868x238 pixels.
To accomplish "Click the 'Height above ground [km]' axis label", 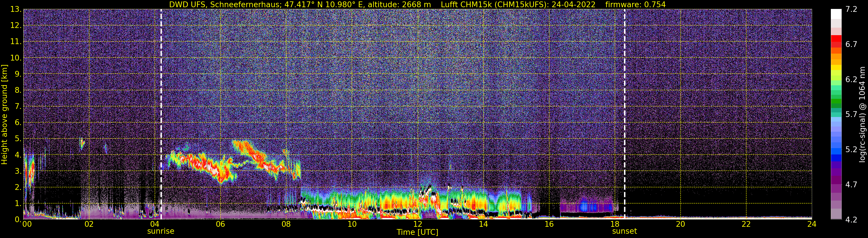I will [x=4, y=114].
